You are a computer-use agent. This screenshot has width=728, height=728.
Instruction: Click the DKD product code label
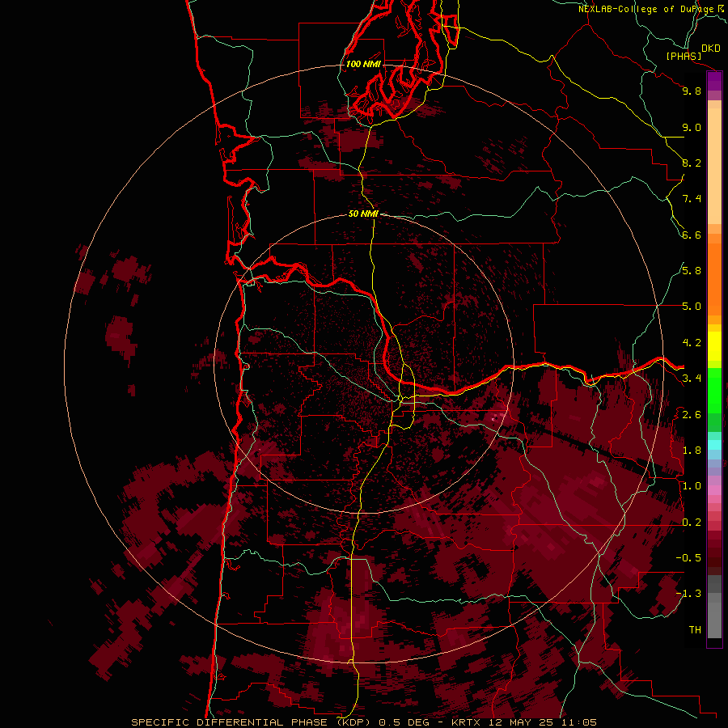(711, 49)
